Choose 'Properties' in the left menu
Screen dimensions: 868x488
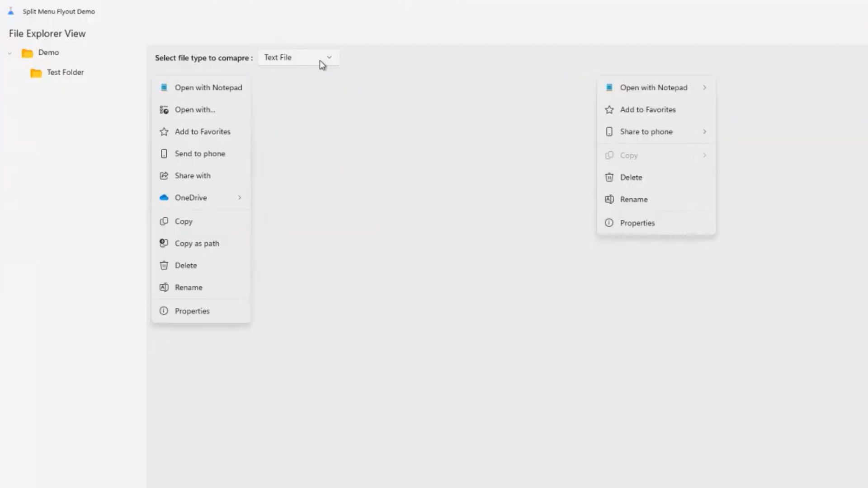201,311
